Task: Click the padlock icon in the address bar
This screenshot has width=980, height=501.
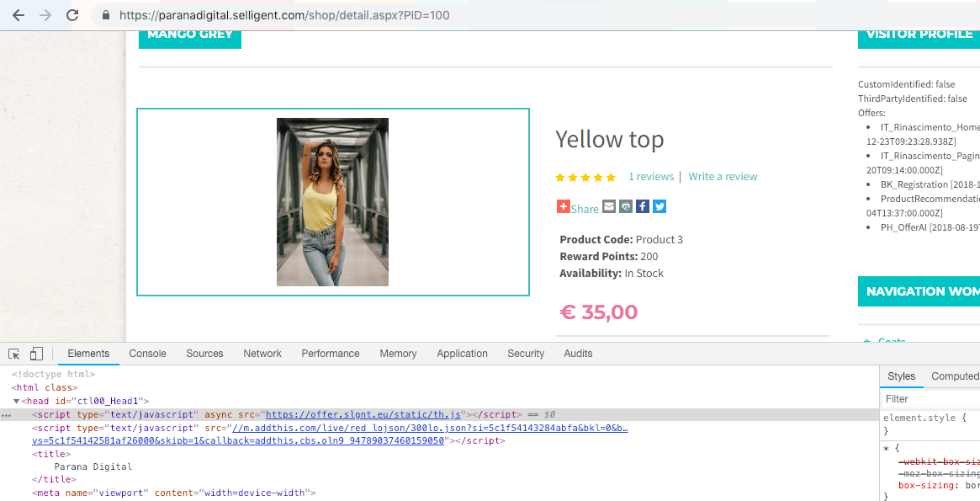Action: coord(106,15)
